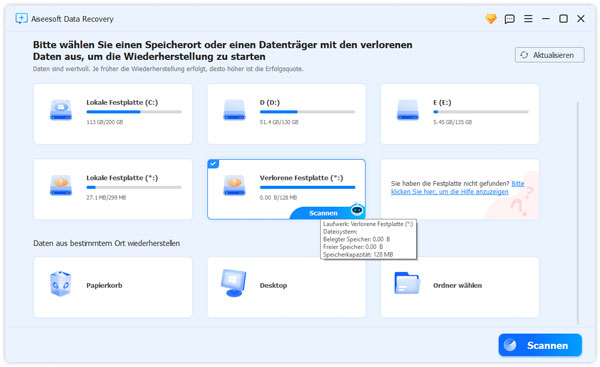Screen dimensions: 600x367
Task: Uncheck the Verlorene Festplatte checkbox
Action: click(x=213, y=164)
